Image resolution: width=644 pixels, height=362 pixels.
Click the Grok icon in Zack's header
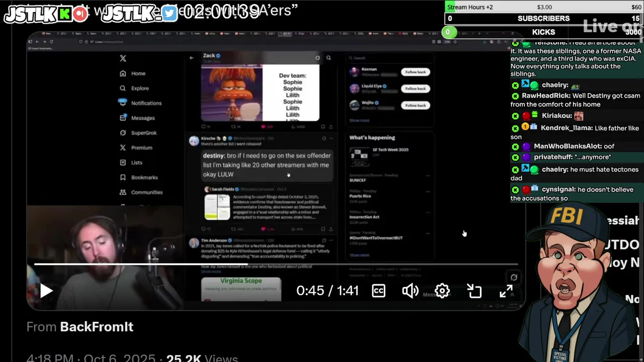pyautogui.click(x=317, y=58)
